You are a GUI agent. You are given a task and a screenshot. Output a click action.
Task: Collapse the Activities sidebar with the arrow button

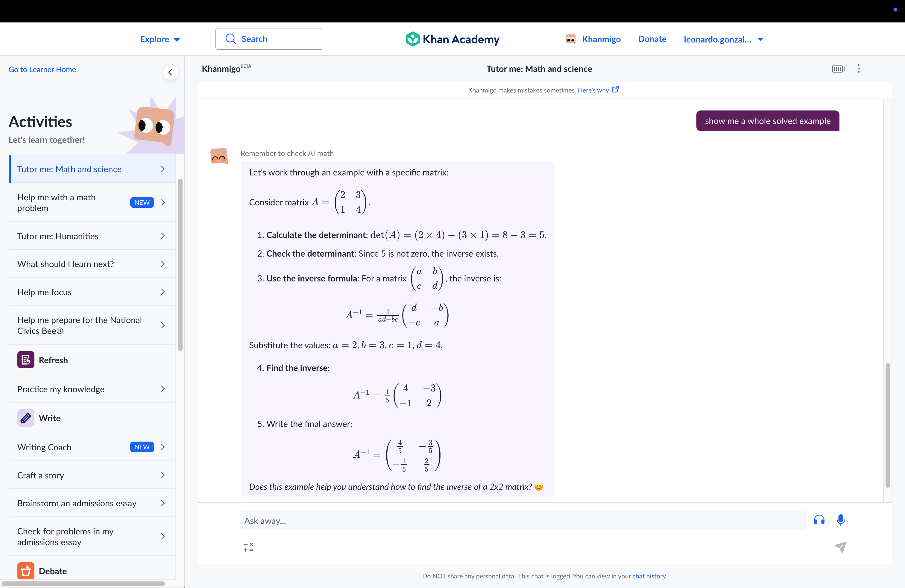tap(170, 72)
